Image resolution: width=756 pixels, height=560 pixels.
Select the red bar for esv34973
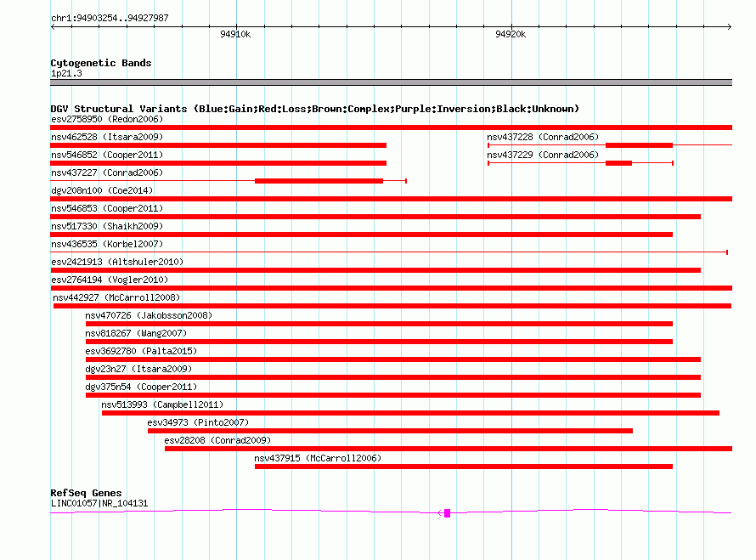point(390,431)
